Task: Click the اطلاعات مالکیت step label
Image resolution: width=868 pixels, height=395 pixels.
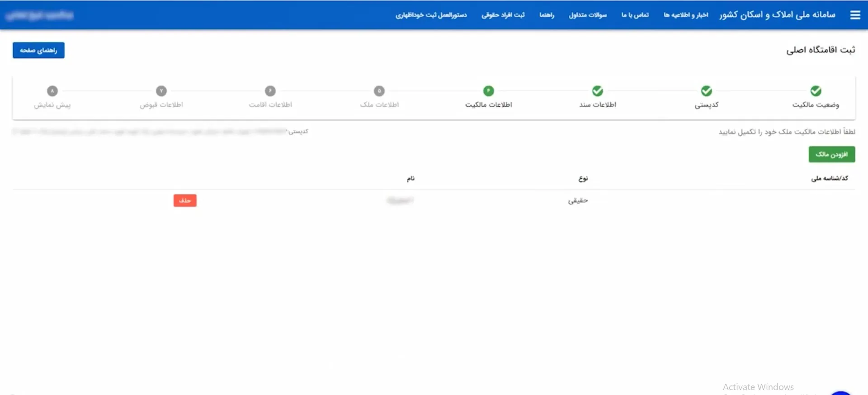Action: point(489,105)
